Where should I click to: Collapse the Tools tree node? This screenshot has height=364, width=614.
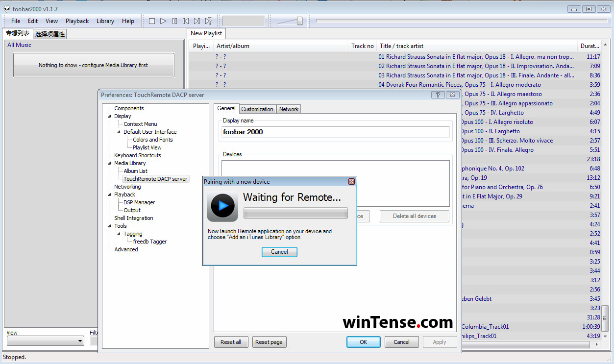pyautogui.click(x=110, y=226)
